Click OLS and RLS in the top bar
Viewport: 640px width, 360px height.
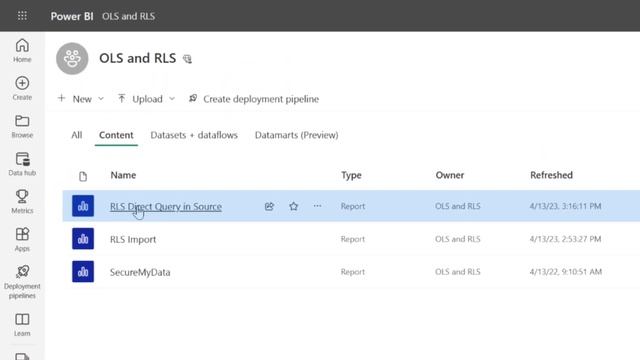[129, 16]
